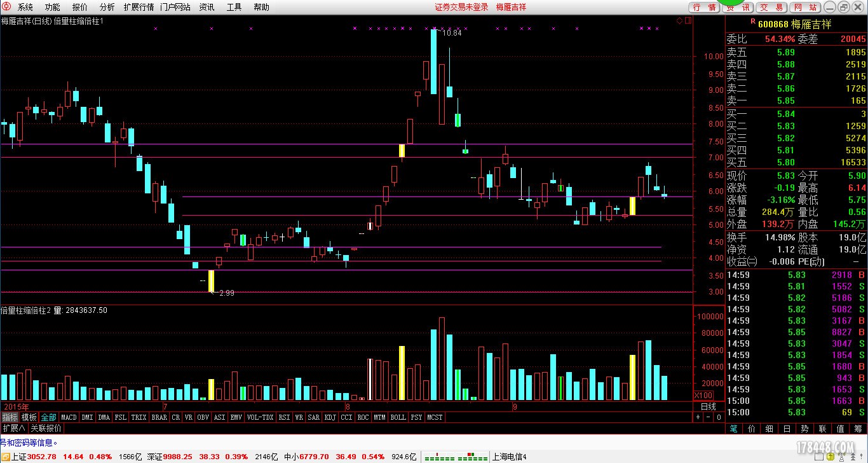Viewport: 868px width, 463px height.
Task: Switch to TRIX indicator
Action: (139, 417)
